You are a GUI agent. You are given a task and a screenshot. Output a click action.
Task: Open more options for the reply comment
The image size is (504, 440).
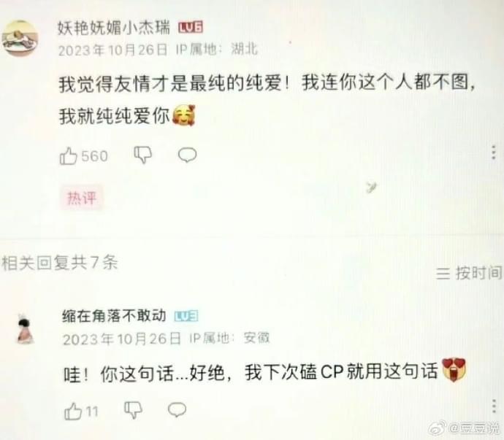[494, 406]
